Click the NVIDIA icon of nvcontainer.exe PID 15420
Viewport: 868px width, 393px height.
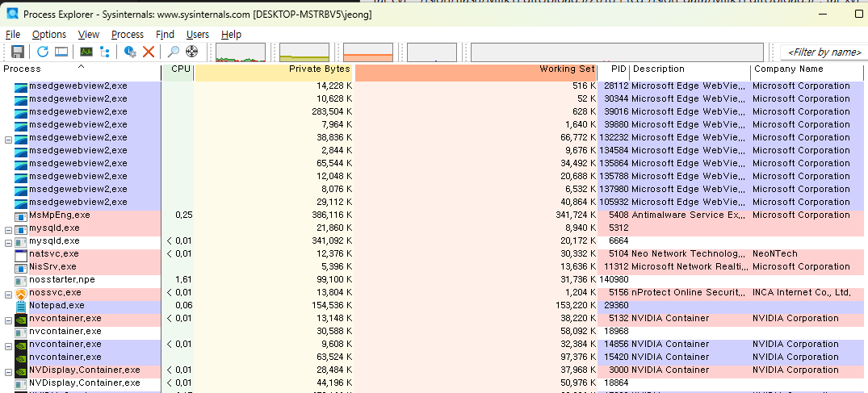click(x=20, y=357)
